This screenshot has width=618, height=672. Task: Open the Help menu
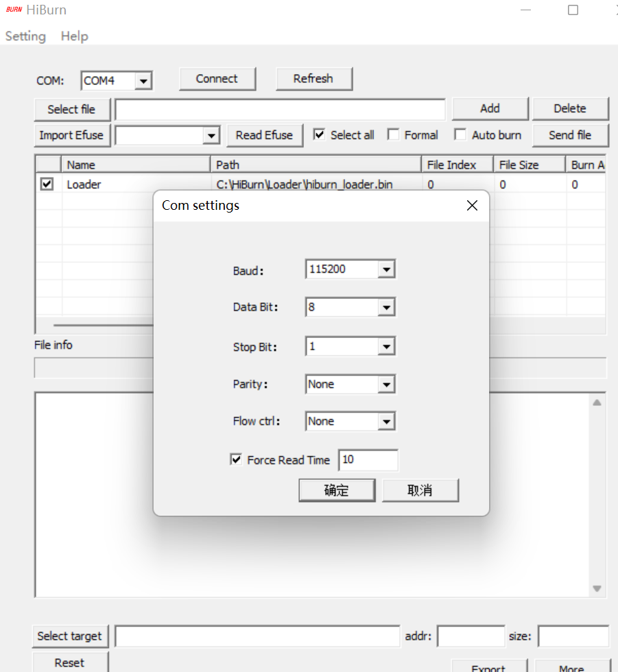click(x=75, y=36)
